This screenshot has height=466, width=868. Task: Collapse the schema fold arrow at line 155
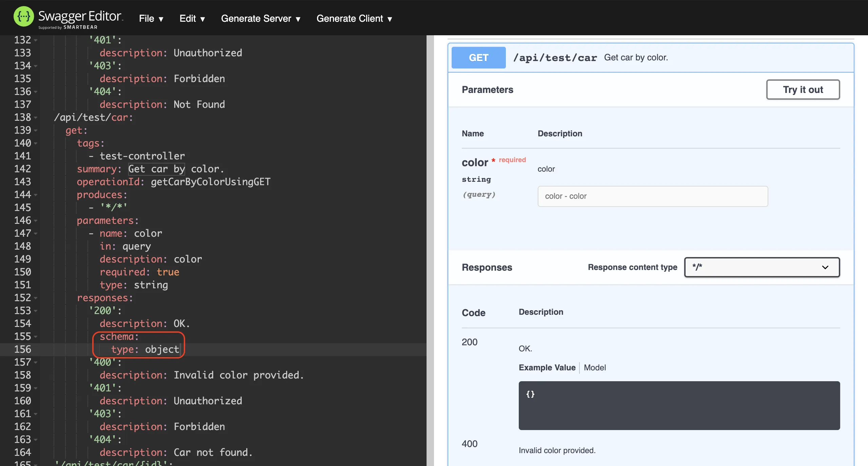tap(36, 337)
